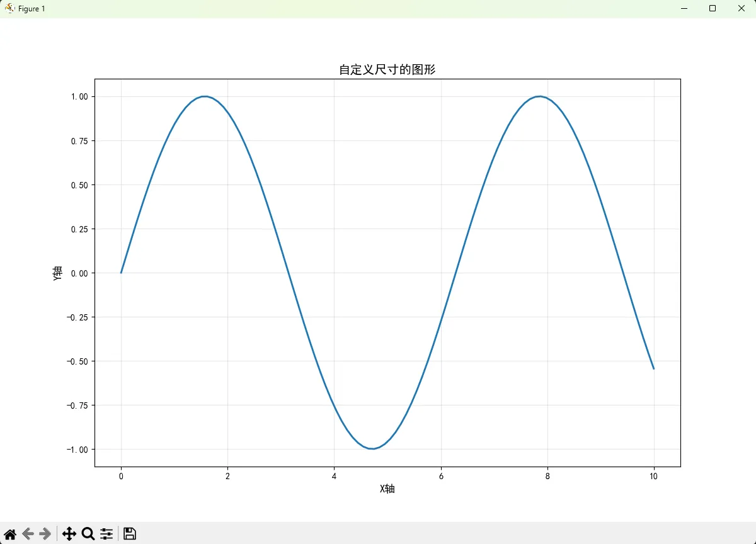
Task: Click the curve's starting point at x=0
Action: click(121, 273)
